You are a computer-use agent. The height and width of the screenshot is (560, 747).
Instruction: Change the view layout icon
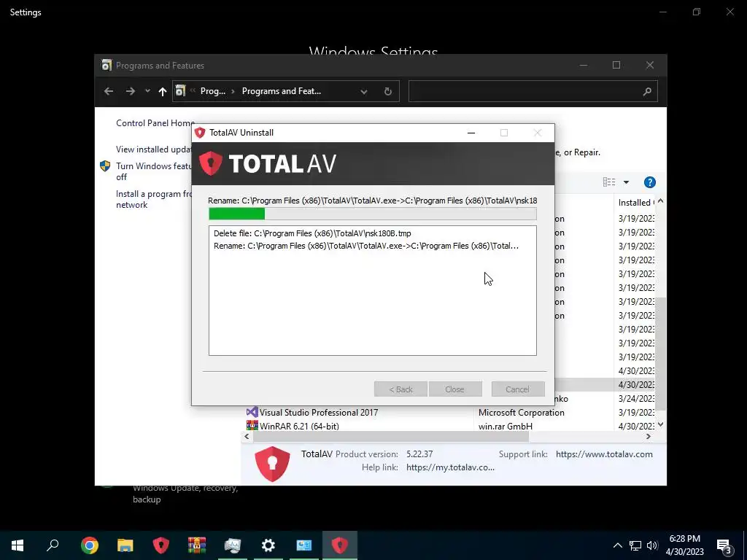click(x=609, y=182)
